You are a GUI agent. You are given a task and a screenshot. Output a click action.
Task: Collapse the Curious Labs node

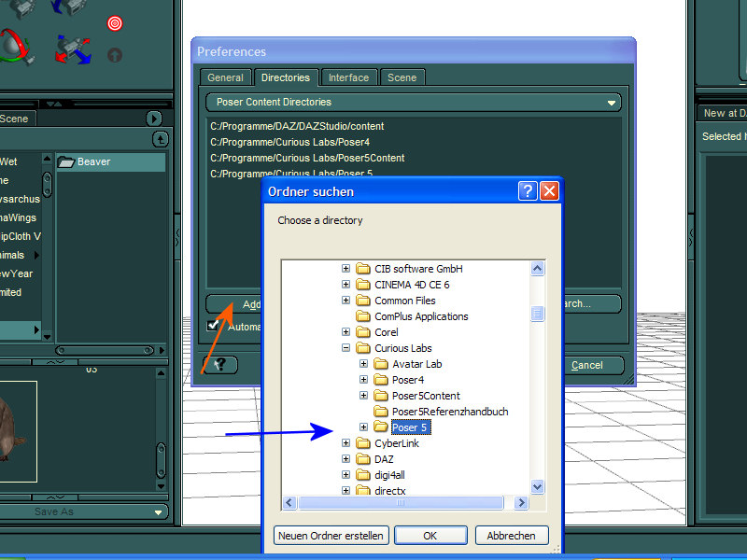345,348
